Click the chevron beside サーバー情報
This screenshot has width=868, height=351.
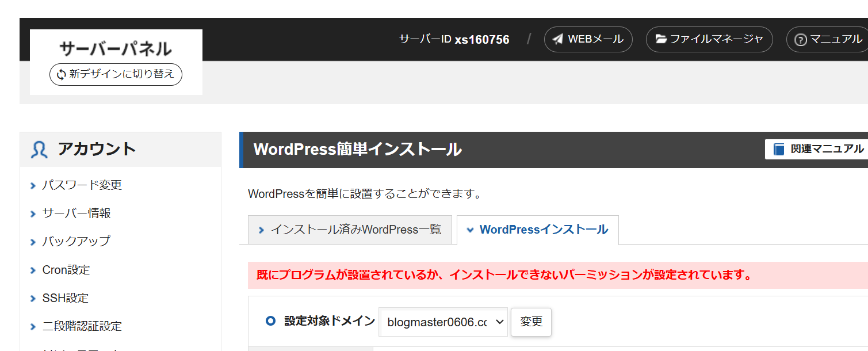(x=33, y=213)
